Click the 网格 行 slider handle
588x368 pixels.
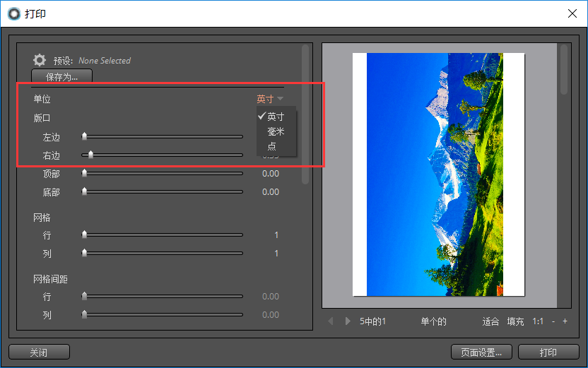[x=84, y=235]
